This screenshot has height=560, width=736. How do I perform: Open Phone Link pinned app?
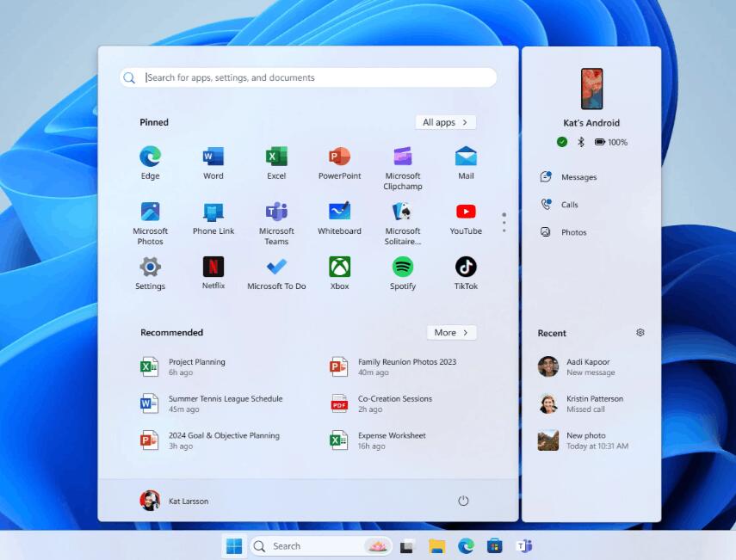213,218
